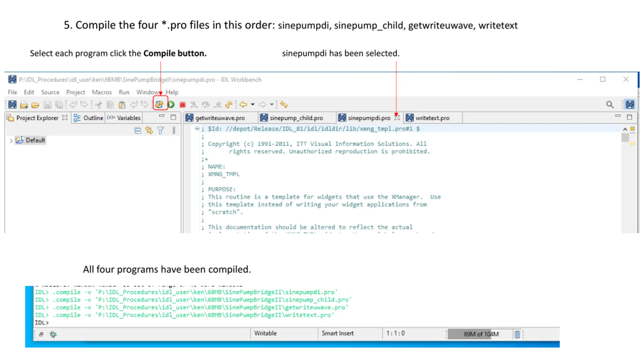Click the Step Into debug icon
This screenshot has width=644, height=362.
tap(194, 105)
